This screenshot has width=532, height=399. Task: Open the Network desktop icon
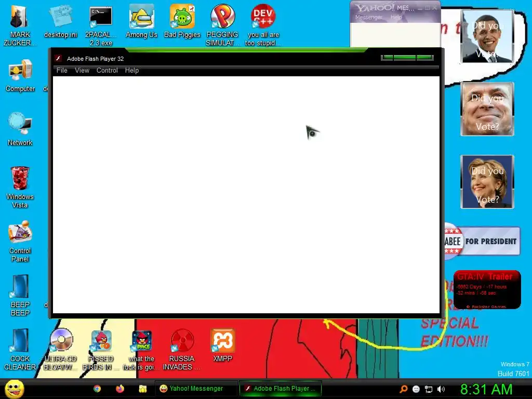20,124
